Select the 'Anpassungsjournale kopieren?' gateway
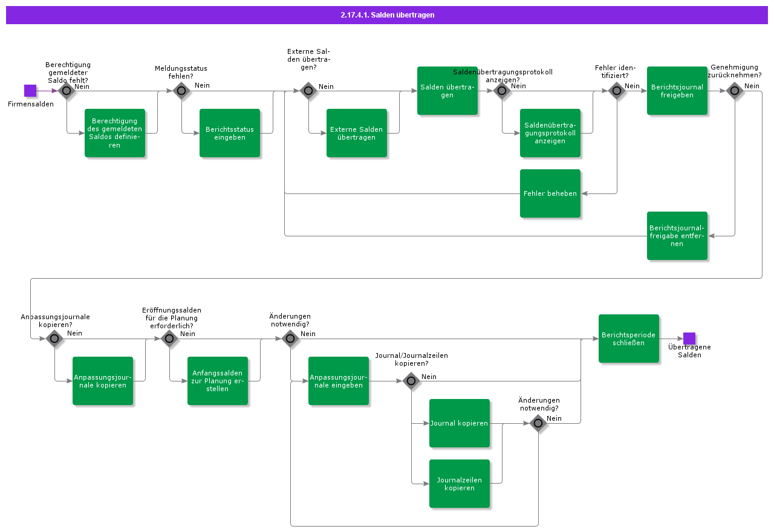This screenshot has width=774, height=532. [54, 339]
